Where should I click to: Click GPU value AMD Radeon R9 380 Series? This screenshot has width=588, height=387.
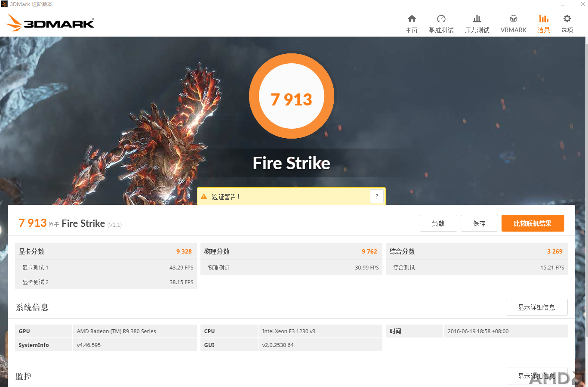tap(135, 331)
